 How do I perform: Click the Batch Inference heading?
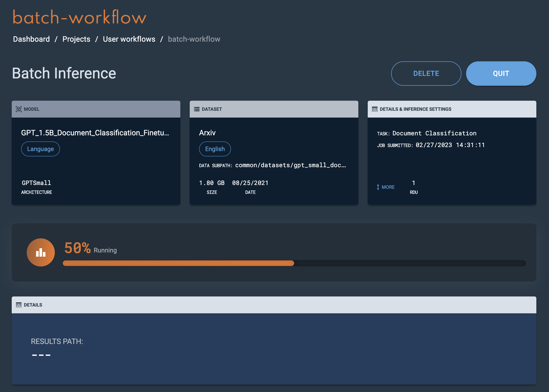click(64, 73)
